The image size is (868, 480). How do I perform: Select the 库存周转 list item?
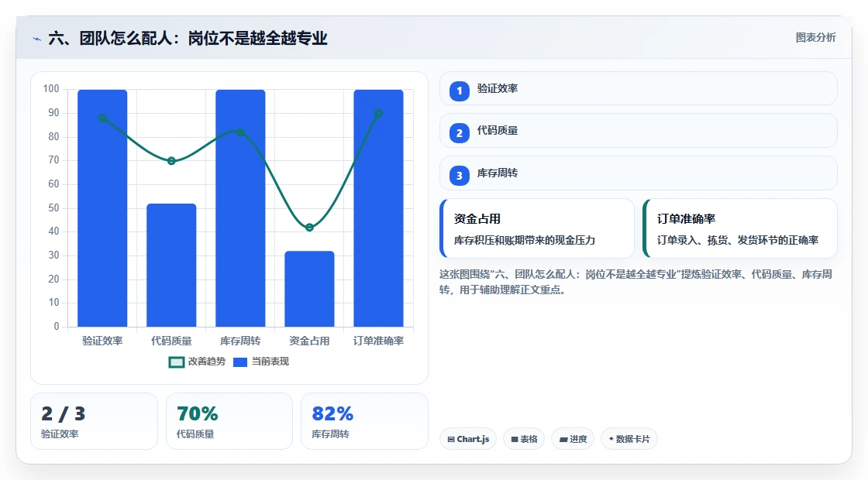pos(639,173)
